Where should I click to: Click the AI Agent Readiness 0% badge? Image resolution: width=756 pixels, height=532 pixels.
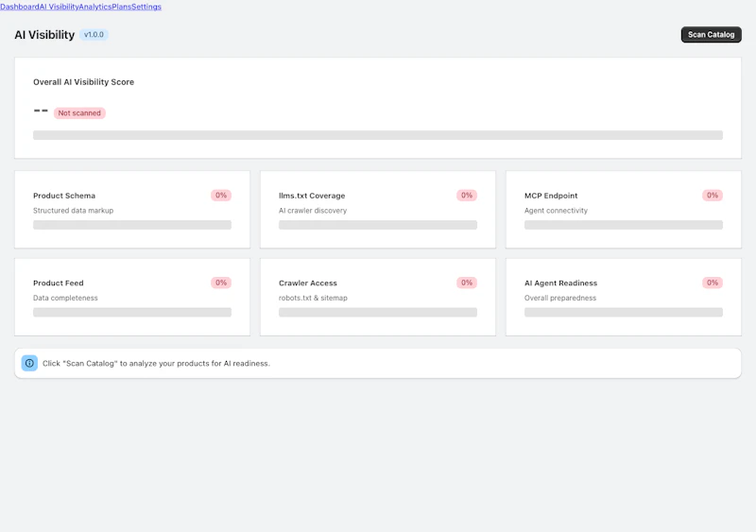713,283
